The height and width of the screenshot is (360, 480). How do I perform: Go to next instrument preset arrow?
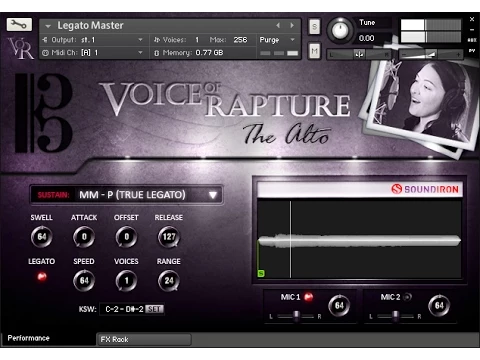pyautogui.click(x=292, y=25)
